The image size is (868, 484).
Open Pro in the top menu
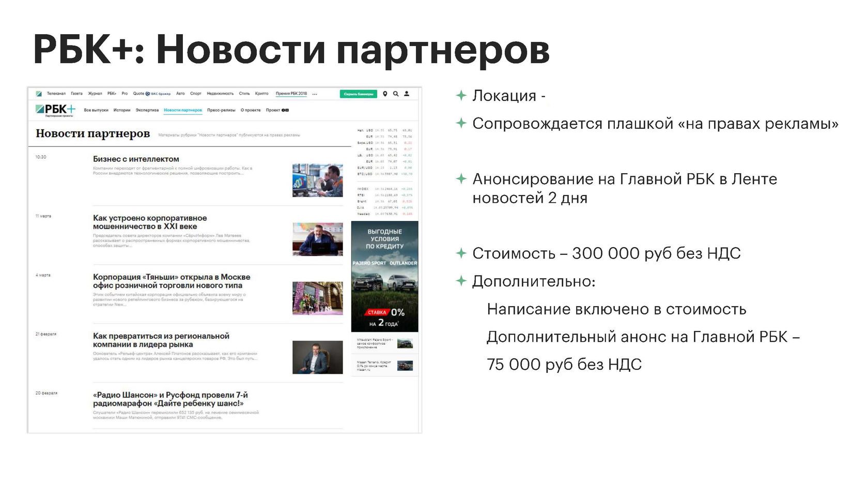click(x=125, y=94)
